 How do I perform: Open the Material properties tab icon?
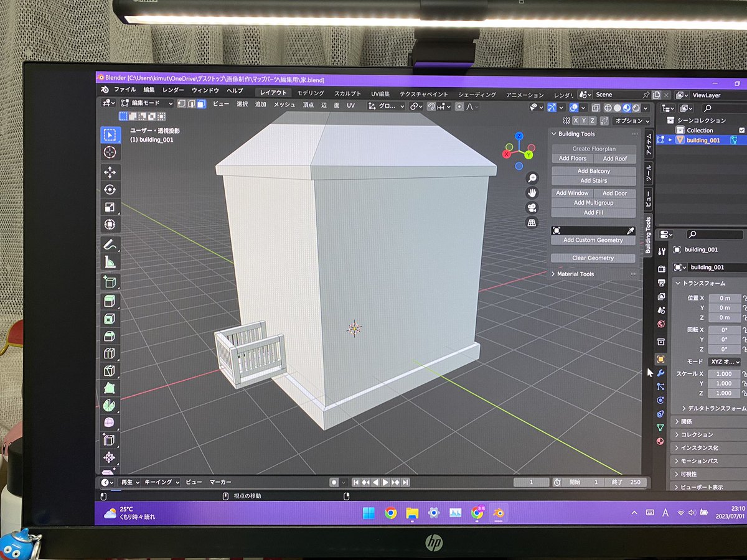[661, 441]
